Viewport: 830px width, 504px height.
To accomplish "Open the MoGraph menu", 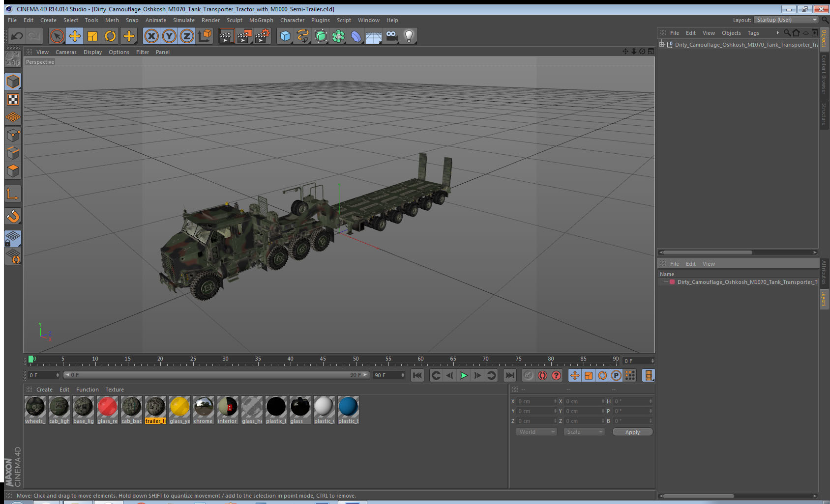I will 261,20.
